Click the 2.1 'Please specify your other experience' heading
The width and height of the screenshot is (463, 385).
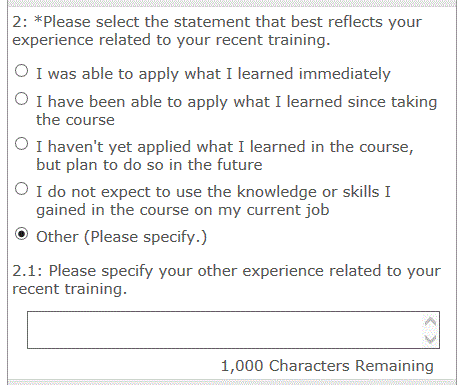[x=226, y=280]
